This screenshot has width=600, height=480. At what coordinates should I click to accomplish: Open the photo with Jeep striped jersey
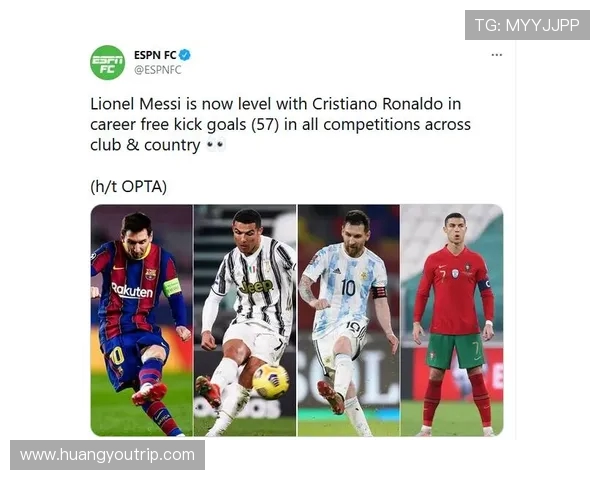tap(245, 320)
